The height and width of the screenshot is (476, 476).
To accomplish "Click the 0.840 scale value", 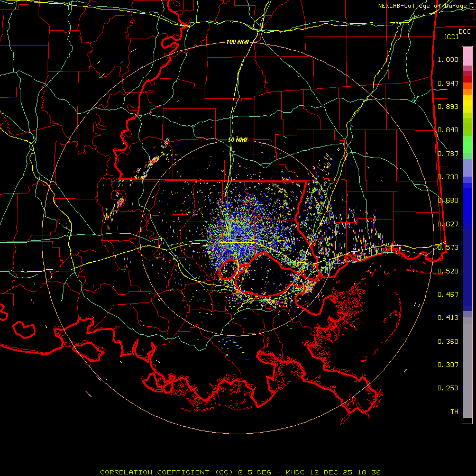I will tap(448, 130).
